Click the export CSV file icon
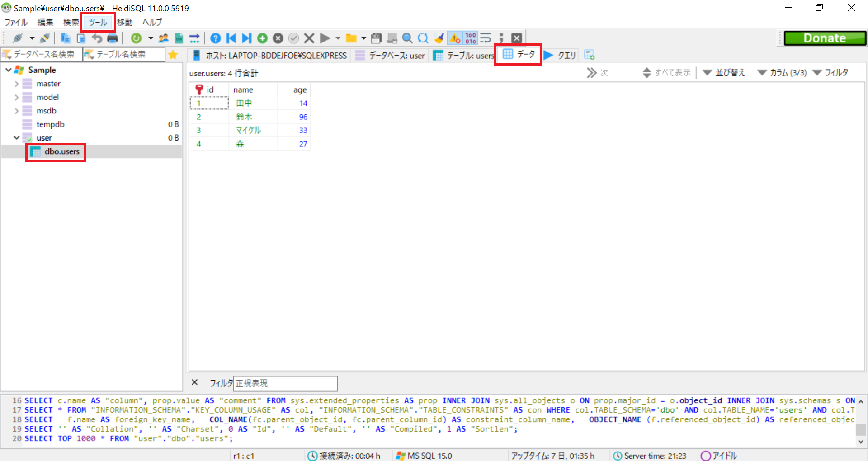The image size is (868, 461). coord(179,38)
